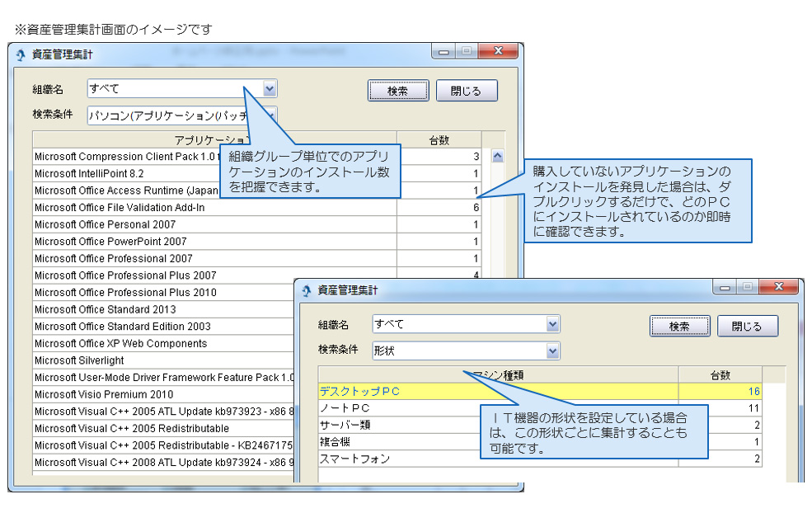The height and width of the screenshot is (513, 812).
Task: Select Microsoft Office Standard Edition 2003
Action: point(164,327)
